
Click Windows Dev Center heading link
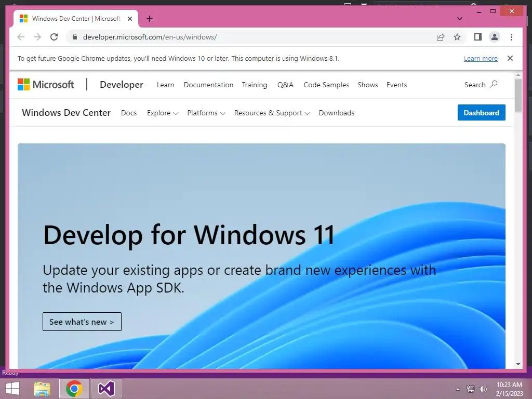point(66,113)
